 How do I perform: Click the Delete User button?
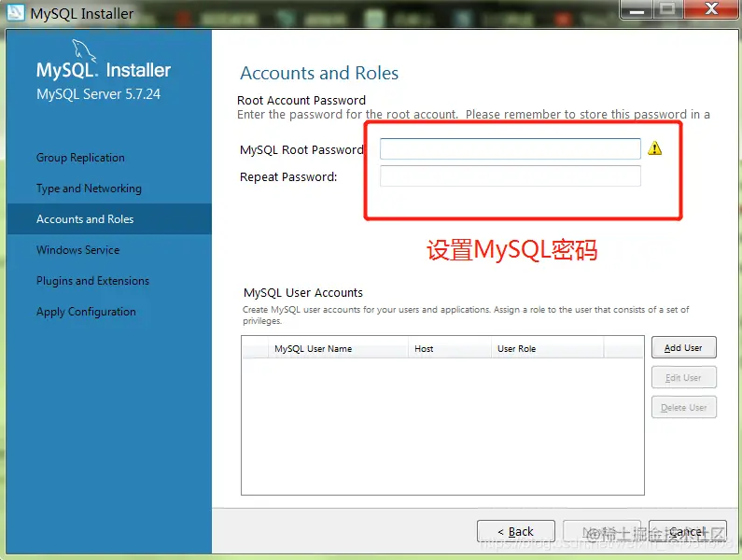click(x=684, y=408)
